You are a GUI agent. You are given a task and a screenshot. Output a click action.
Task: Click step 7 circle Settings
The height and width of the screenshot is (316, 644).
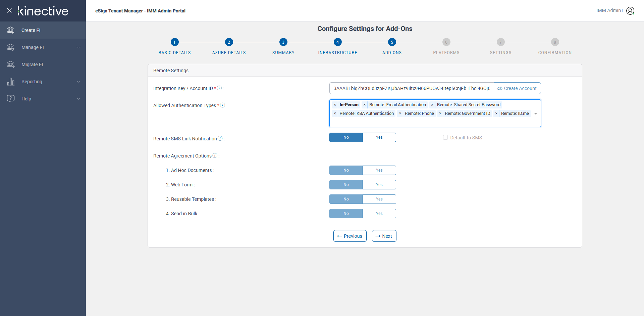pyautogui.click(x=500, y=42)
